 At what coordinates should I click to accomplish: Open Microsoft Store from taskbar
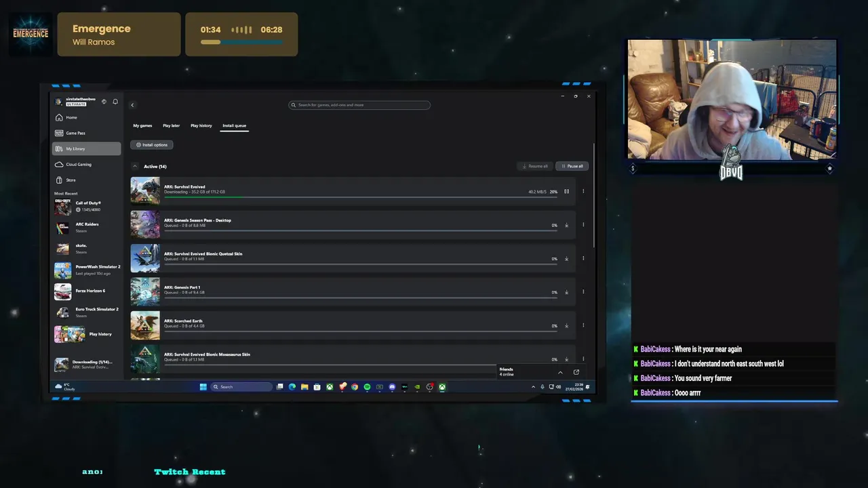pos(317,387)
